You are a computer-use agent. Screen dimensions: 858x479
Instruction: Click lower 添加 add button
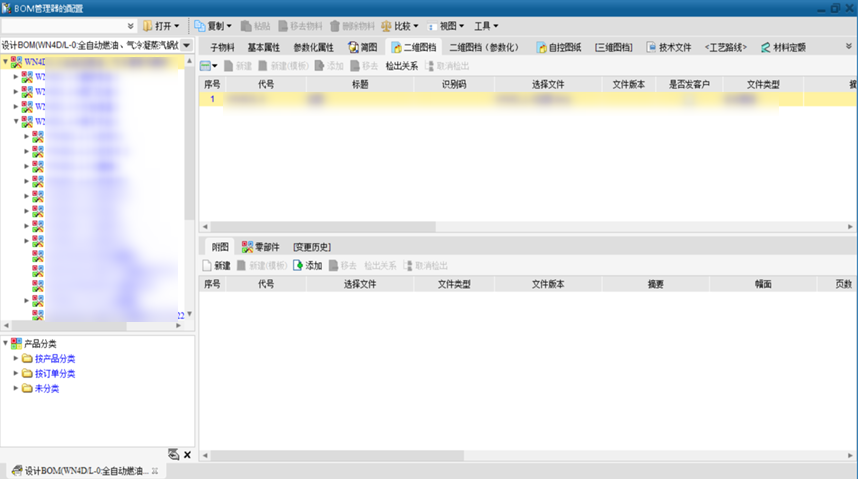pos(308,266)
